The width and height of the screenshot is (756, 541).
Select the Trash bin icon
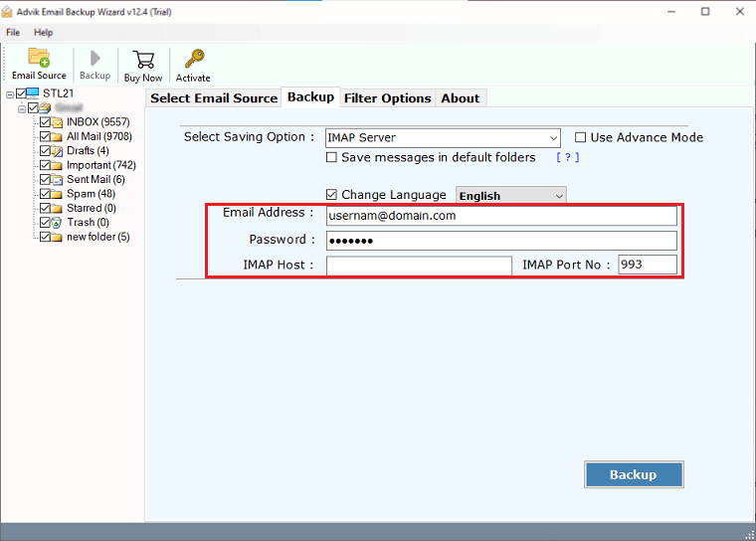[57, 223]
